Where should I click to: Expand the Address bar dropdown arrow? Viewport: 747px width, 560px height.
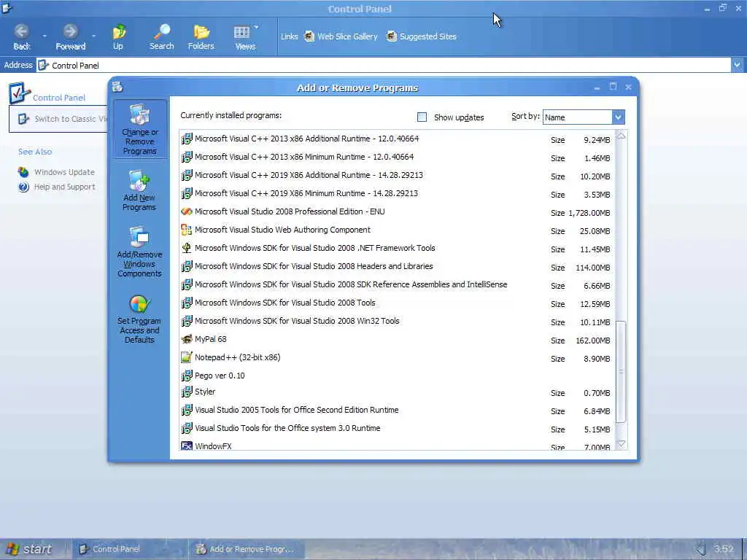tap(737, 65)
